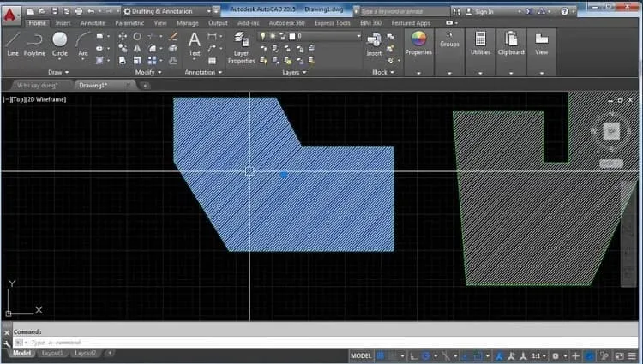
Task: Switch to the Annotate ribbon tab
Action: tap(93, 23)
